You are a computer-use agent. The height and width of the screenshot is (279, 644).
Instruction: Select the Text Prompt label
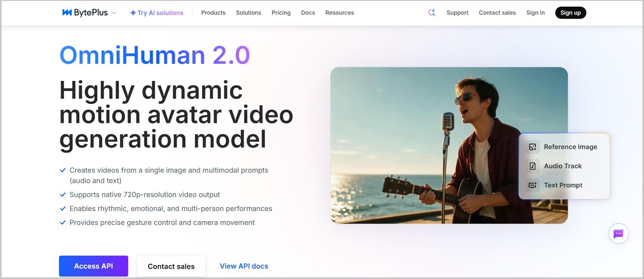coord(563,185)
